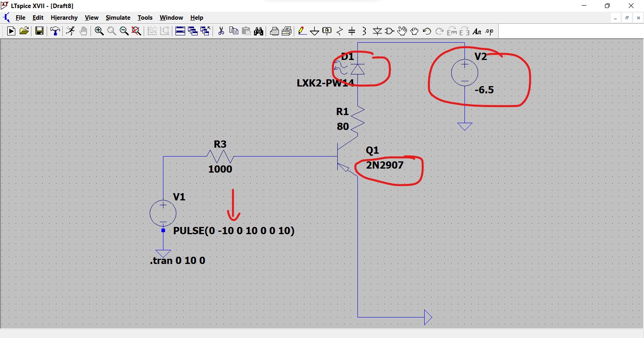Place a ground symbol
The image size is (644, 338).
(315, 31)
